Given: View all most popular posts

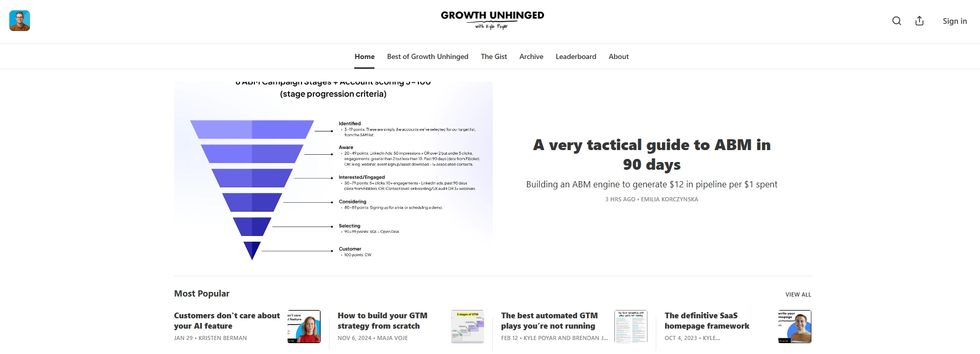Looking at the screenshot, I should coord(798,294).
